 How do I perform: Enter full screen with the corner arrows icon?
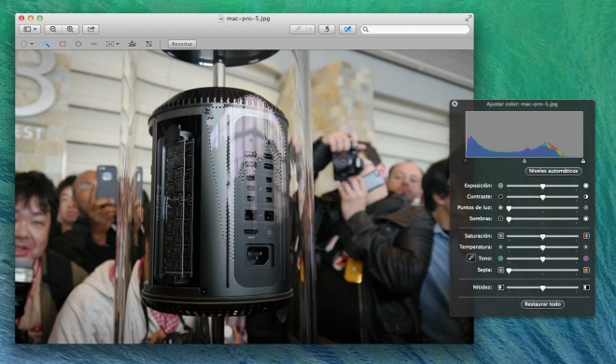point(469,19)
